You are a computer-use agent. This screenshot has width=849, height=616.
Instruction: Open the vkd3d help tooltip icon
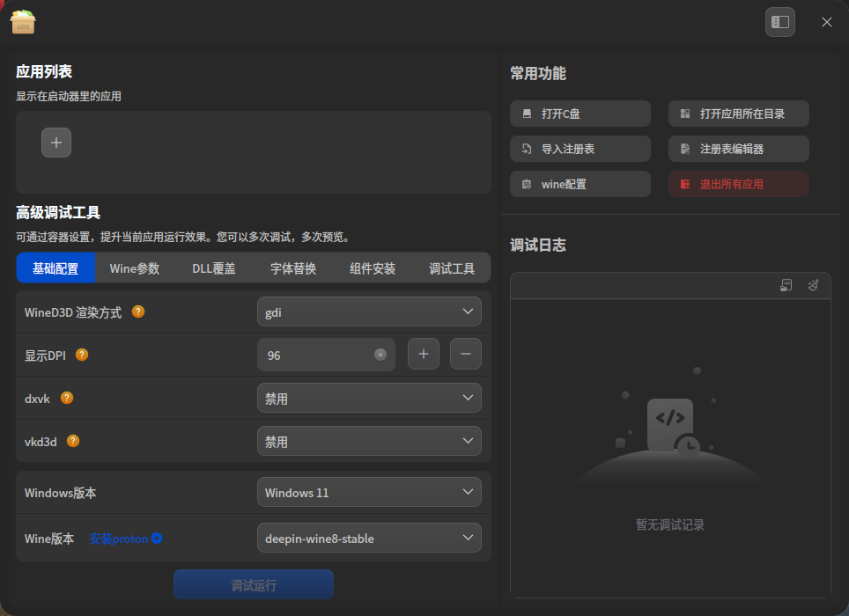(73, 441)
